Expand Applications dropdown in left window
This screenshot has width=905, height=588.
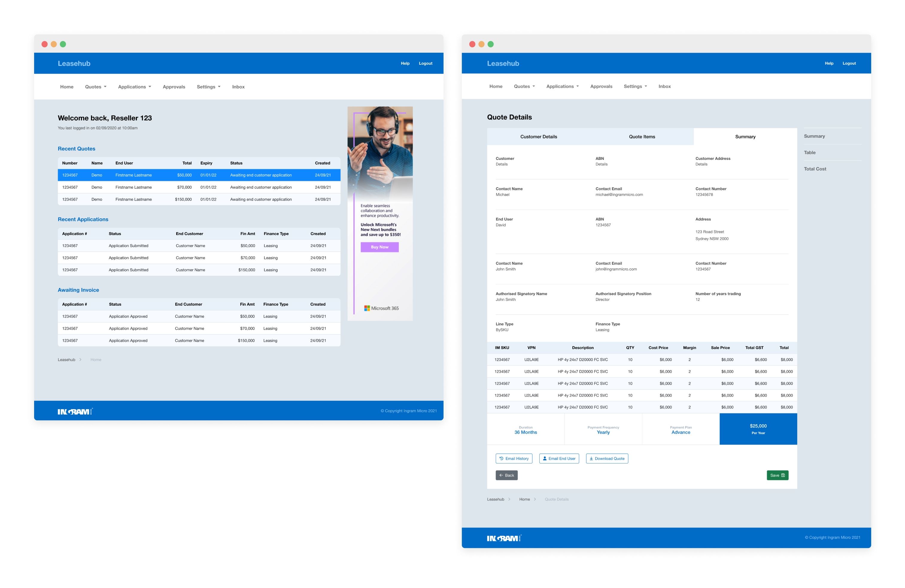tap(135, 87)
